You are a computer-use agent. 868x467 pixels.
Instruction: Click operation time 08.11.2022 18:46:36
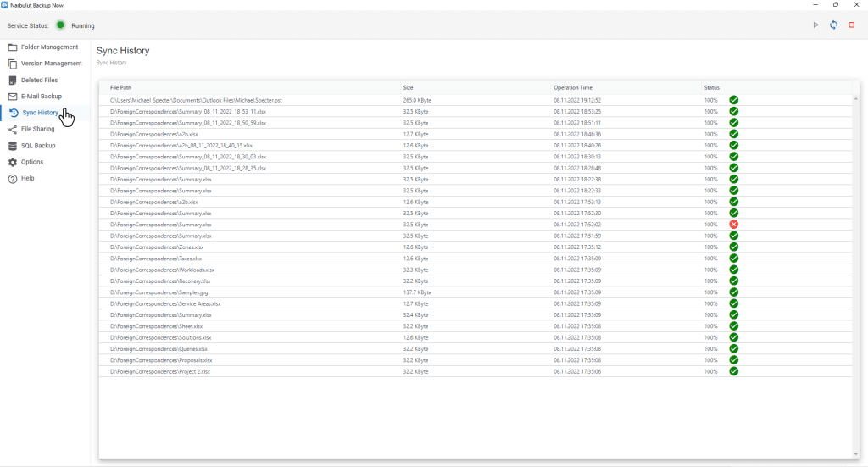[577, 134]
